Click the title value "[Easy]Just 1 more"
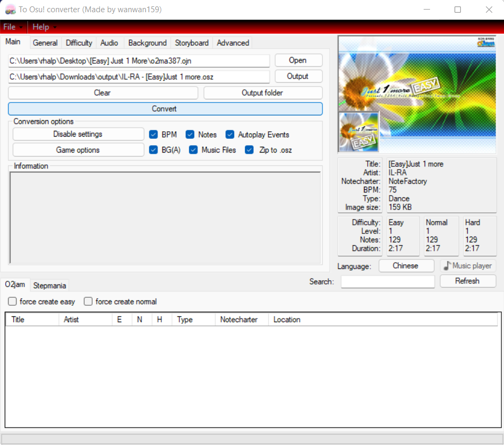Viewport: 504px width, 445px height. [x=416, y=164]
